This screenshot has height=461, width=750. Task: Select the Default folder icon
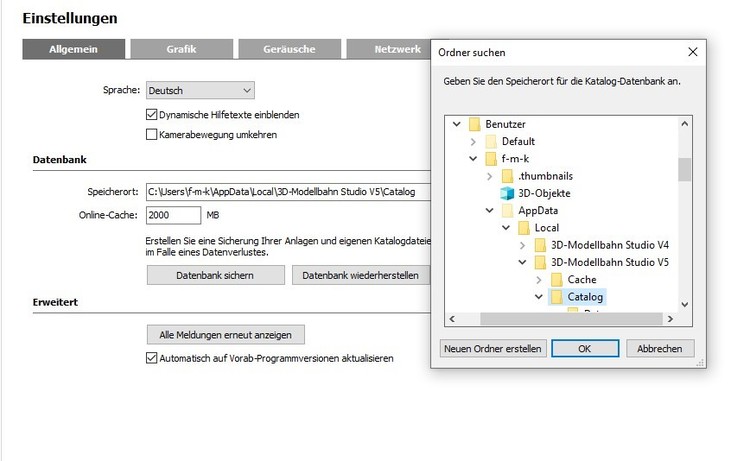pyautogui.click(x=490, y=142)
